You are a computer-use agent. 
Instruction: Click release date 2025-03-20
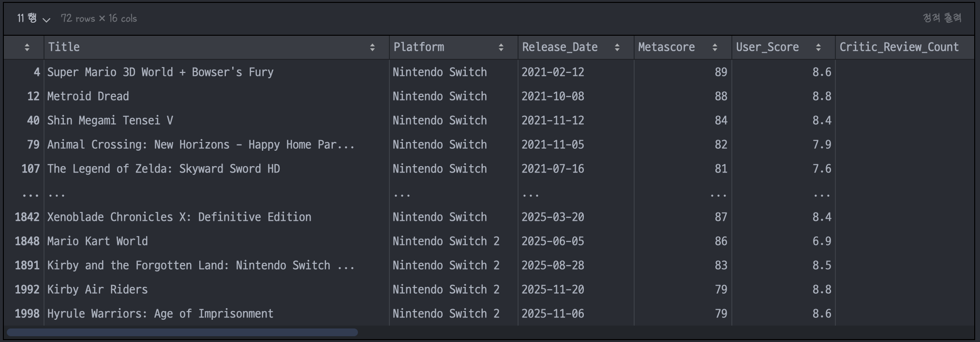tap(553, 217)
